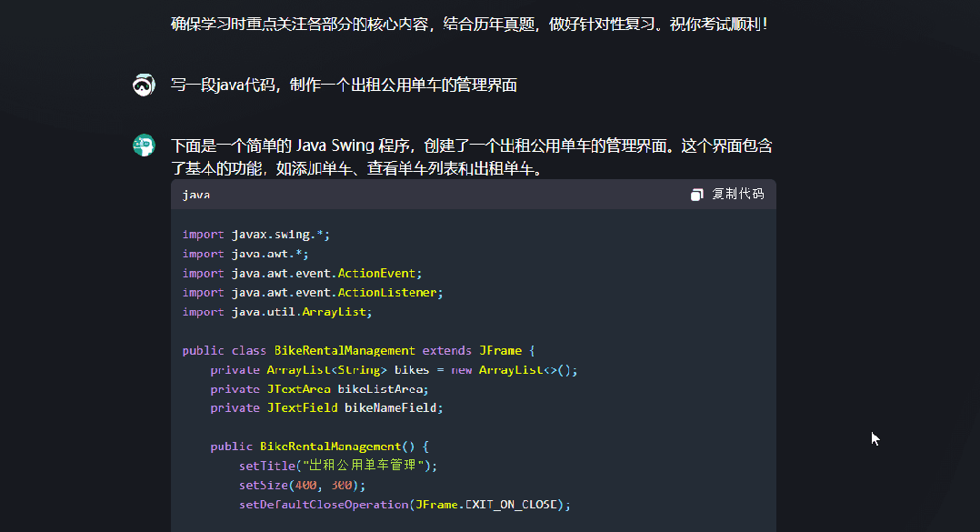Viewport: 980px width, 532px height.
Task: Click the 'private JTextField bikeNameField;' line
Action: [x=326, y=407]
